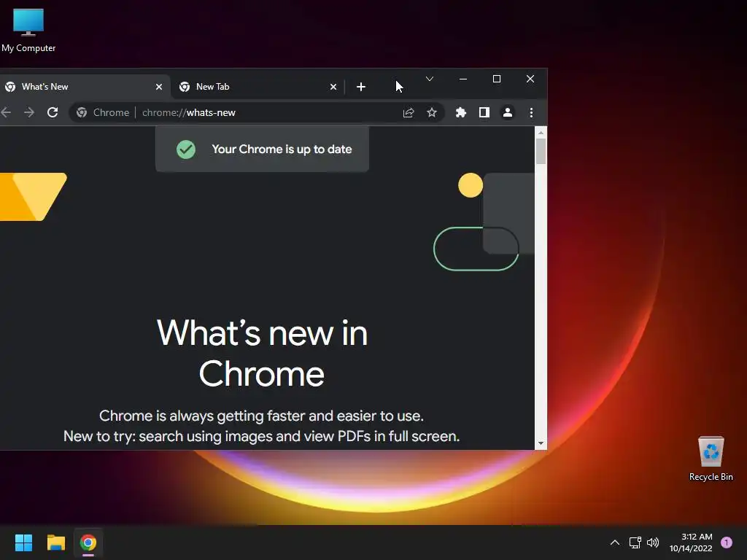The height and width of the screenshot is (560, 747).
Task: Close the What's New tab
Action: tap(158, 87)
